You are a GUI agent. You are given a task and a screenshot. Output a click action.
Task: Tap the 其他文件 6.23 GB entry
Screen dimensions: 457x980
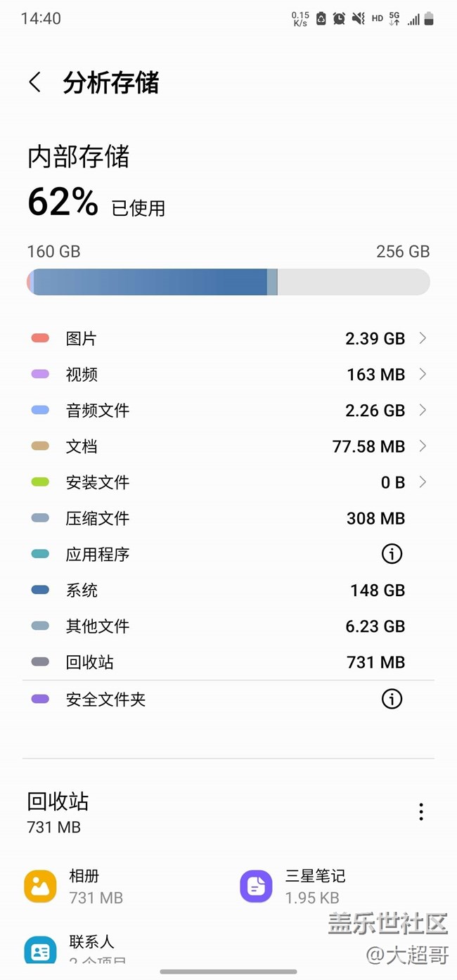pos(228,626)
